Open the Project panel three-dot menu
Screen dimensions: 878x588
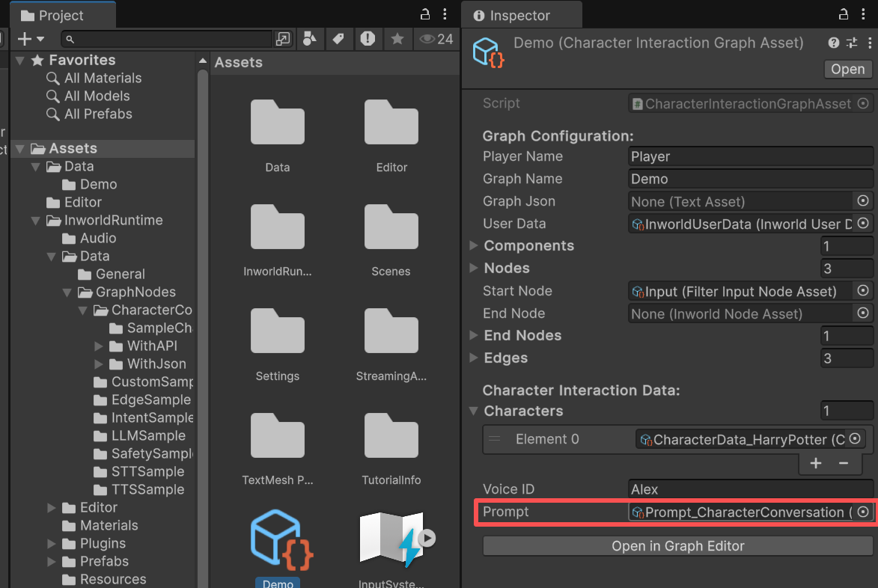tap(445, 14)
